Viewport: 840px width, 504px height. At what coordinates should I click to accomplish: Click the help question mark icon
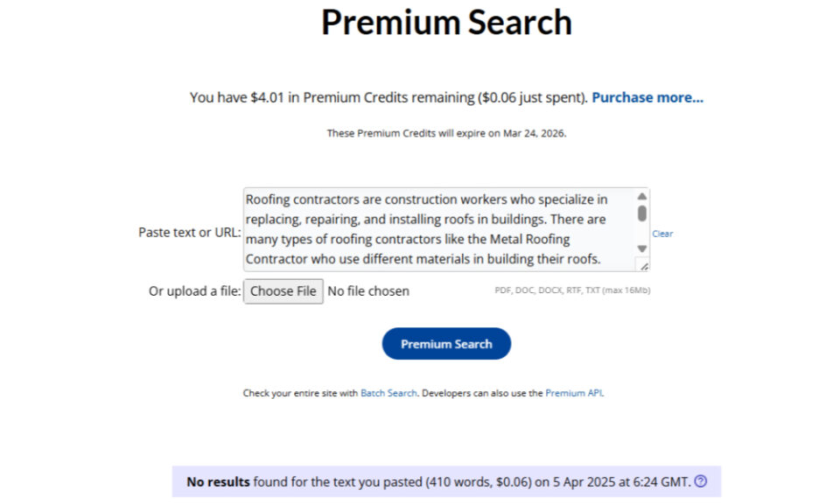(x=700, y=481)
